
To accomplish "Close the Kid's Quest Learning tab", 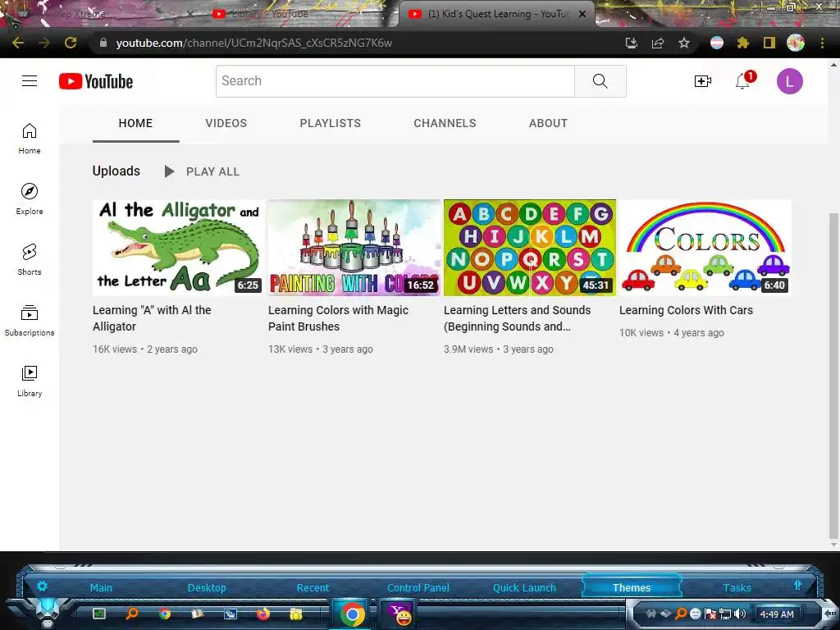I will pos(582,14).
